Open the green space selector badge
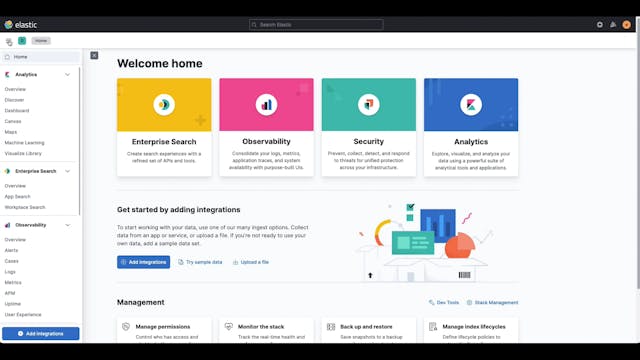Image resolution: width=640 pixels, height=360 pixels. coord(22,40)
